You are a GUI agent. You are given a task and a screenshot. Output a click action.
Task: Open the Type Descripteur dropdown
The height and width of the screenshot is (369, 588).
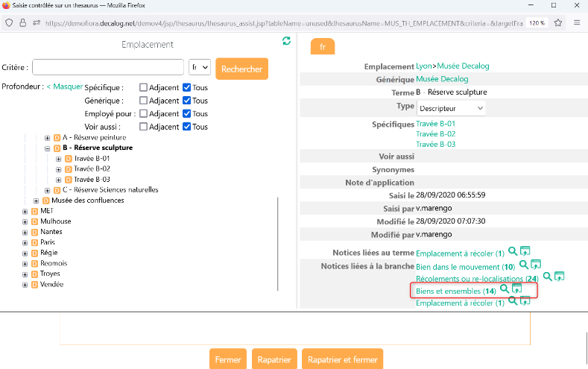click(451, 108)
